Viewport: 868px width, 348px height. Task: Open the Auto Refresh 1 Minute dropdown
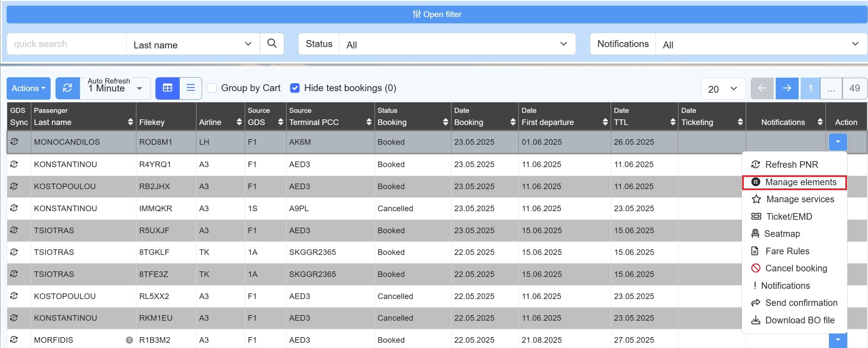coord(115,88)
